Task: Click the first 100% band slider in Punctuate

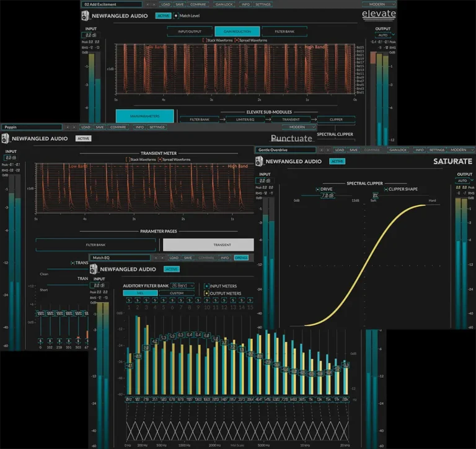Action: click(x=40, y=313)
